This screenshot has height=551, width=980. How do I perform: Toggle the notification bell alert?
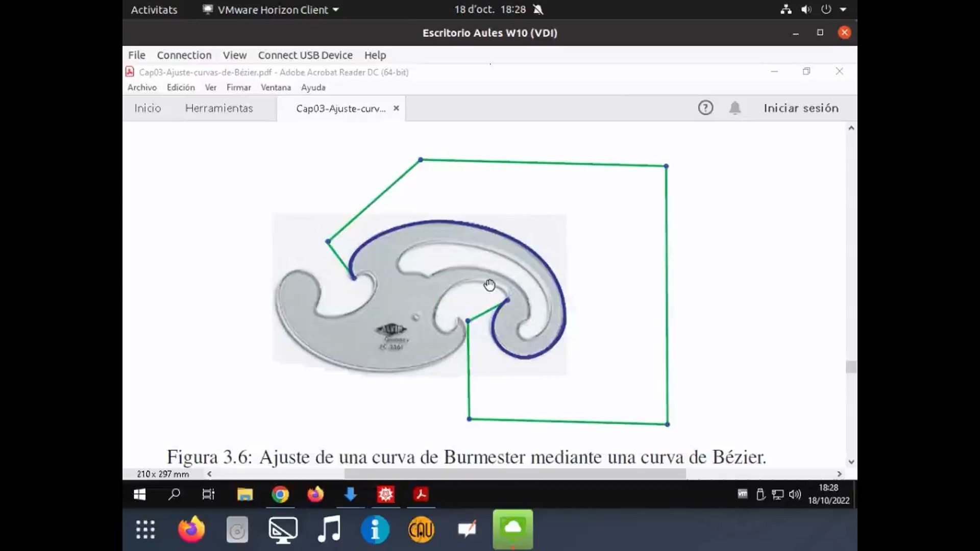(x=734, y=108)
